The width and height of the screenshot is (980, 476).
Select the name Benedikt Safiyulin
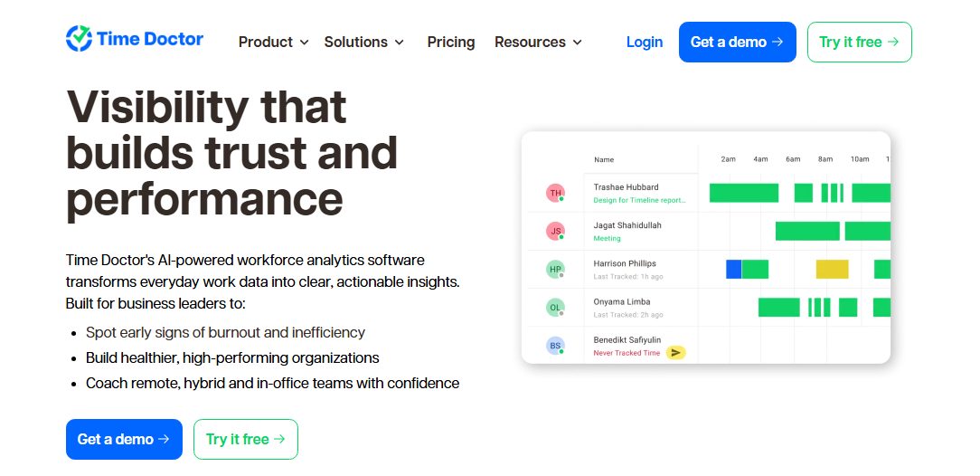(x=627, y=339)
